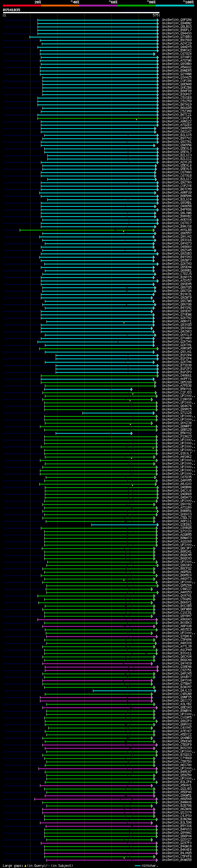Select label UniRef100_Q9SMB0
197x868 pixels.
pos(177,64)
